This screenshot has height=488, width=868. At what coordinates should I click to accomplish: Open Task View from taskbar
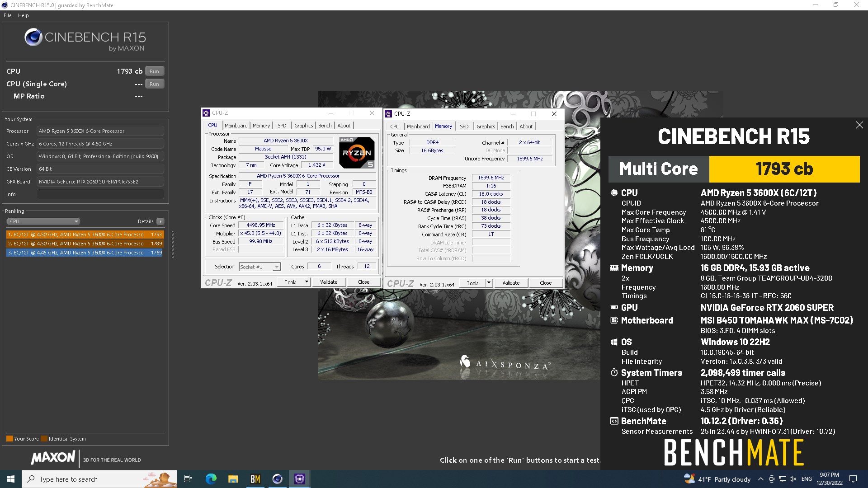click(x=188, y=479)
